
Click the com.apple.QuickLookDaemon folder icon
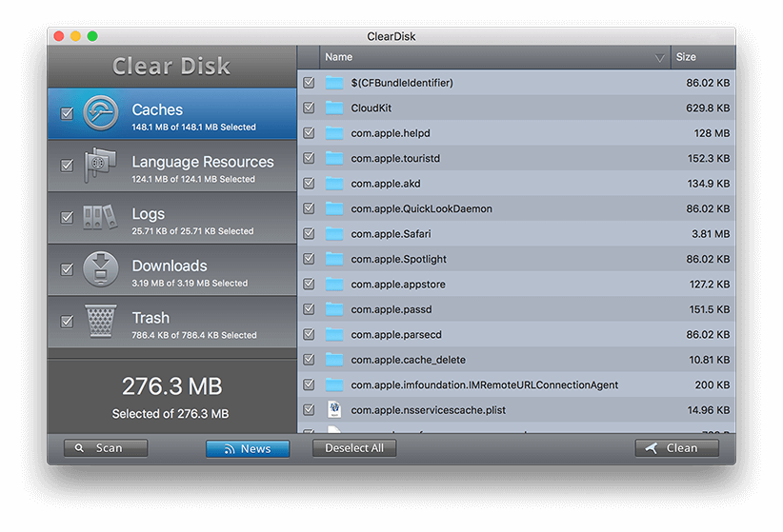coord(334,208)
